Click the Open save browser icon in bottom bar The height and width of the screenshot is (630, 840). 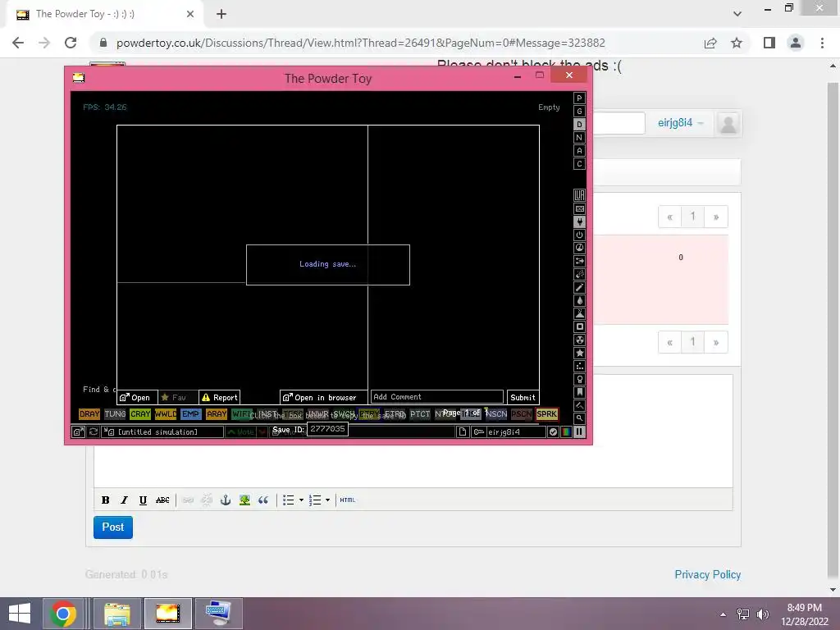[78, 431]
